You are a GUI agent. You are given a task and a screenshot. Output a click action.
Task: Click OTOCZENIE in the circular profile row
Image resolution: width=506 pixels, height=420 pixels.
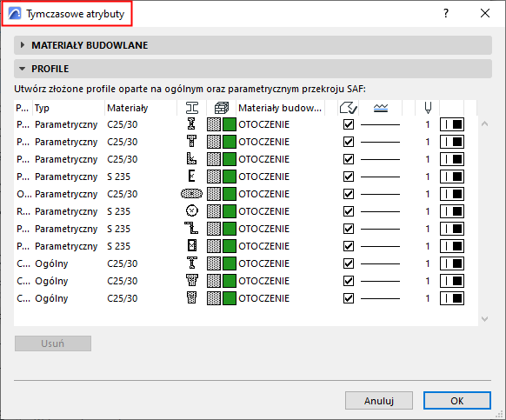point(263,211)
